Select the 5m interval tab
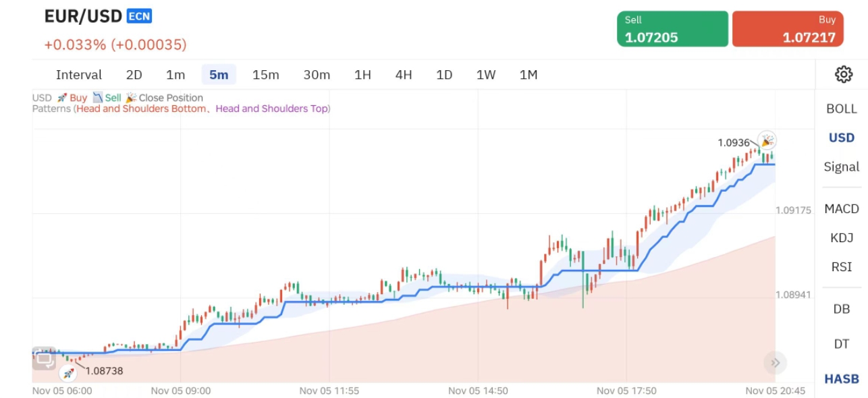 [x=219, y=75]
